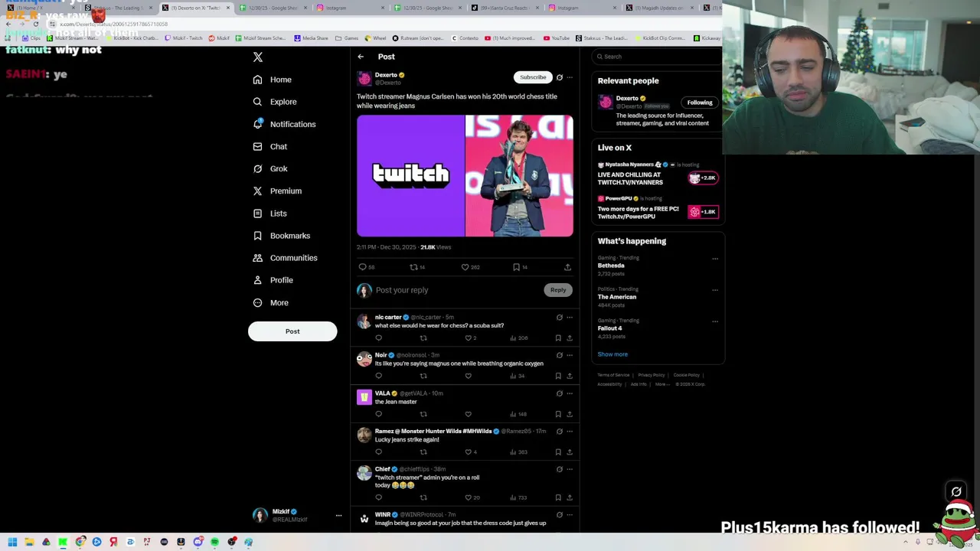
Task: Open the Terms of Service link
Action: pos(613,375)
